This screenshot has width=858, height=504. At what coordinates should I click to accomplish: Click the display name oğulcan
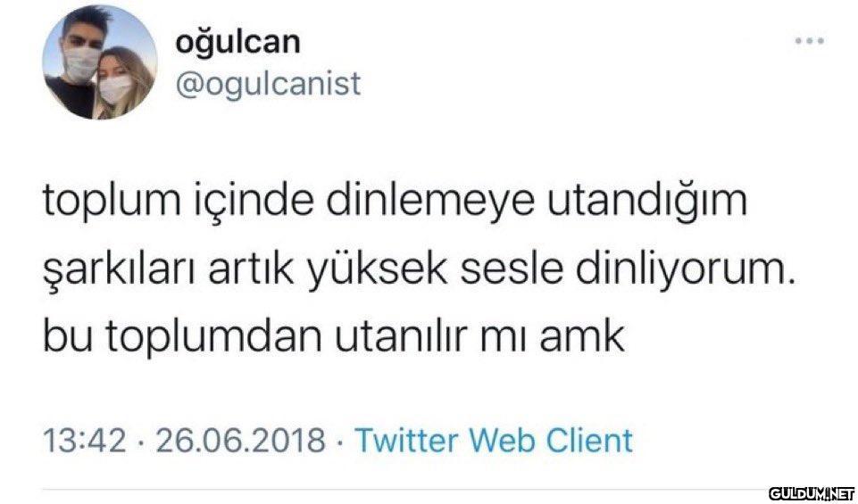click(237, 43)
